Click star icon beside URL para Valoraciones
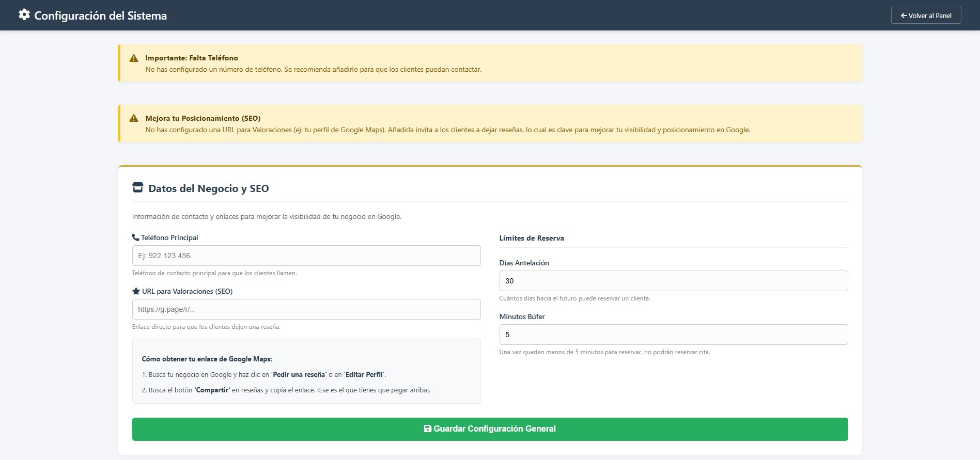The height and width of the screenshot is (460, 980). 136,291
